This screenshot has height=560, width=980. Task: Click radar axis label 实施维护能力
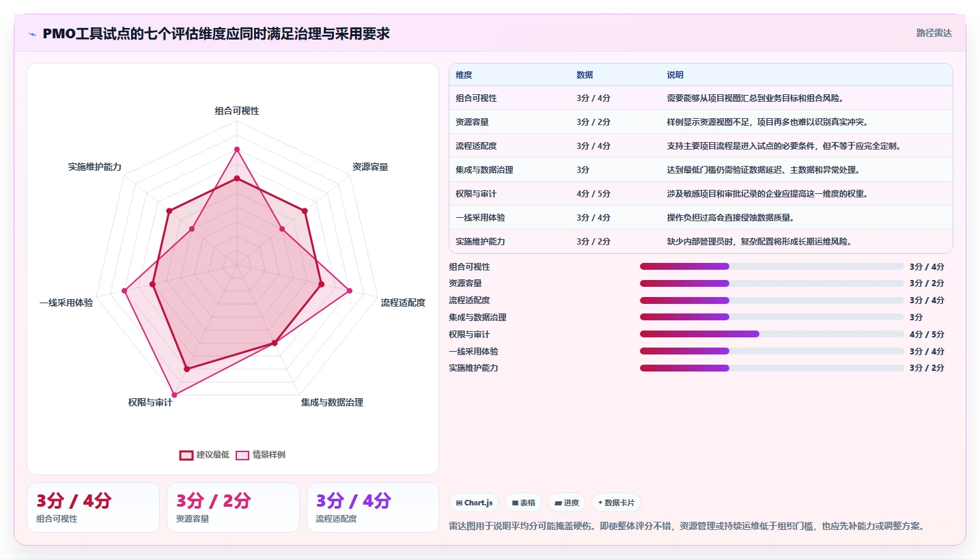(x=95, y=167)
